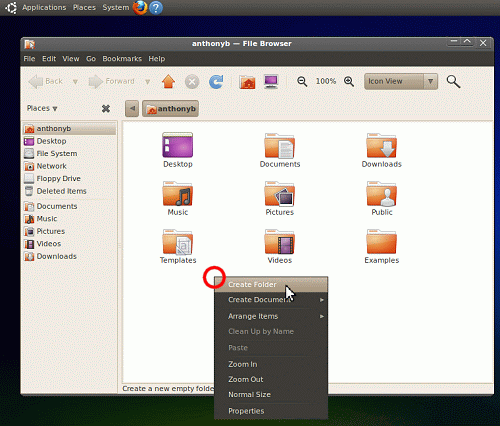The width and height of the screenshot is (500, 426).
Task: Open the Help launcher in top panel
Action: [156, 8]
